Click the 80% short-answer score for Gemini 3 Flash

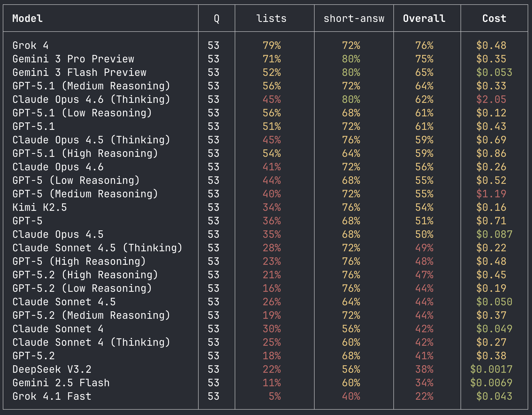pyautogui.click(x=354, y=72)
